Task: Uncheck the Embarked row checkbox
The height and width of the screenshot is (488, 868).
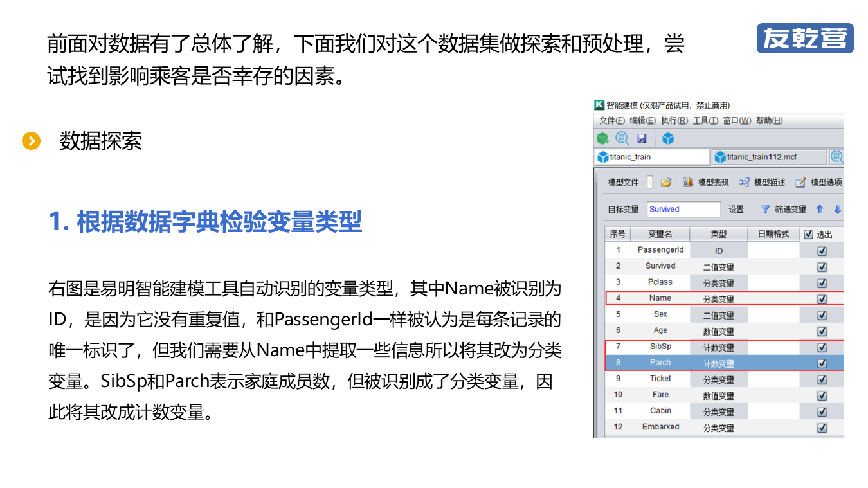Action: tap(822, 428)
